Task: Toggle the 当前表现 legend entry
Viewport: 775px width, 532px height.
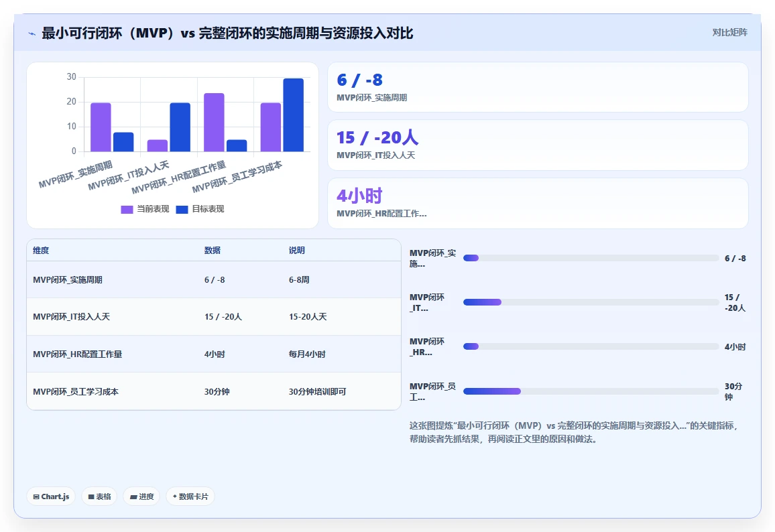Action: click(x=145, y=209)
